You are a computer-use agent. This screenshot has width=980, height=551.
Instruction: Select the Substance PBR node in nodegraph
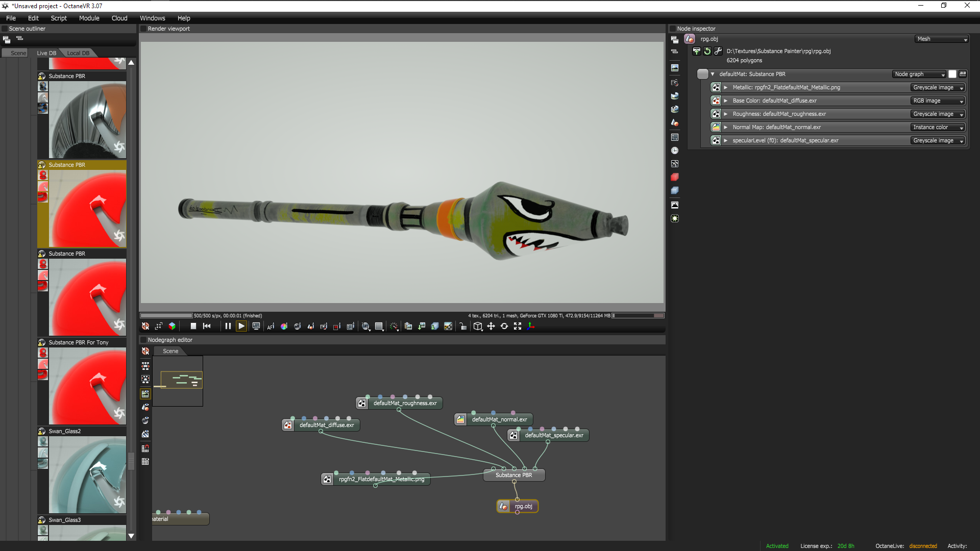[x=513, y=475]
